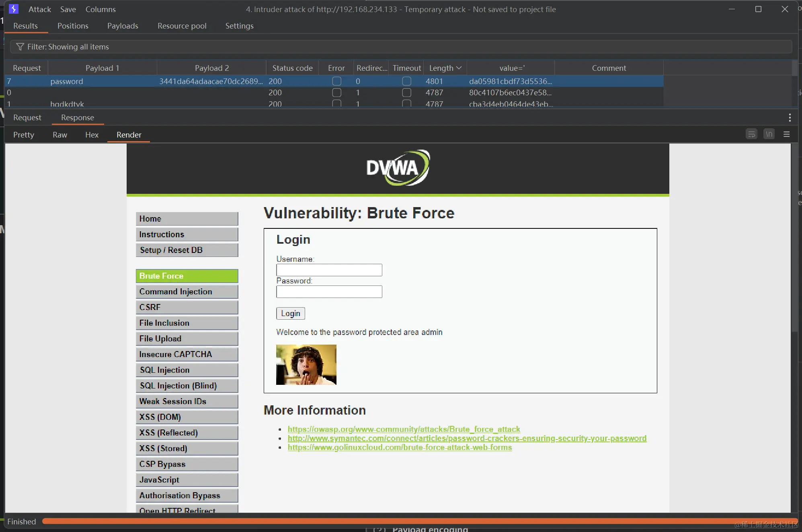
Task: Toggle Error checkbox for request 0
Action: click(x=336, y=92)
